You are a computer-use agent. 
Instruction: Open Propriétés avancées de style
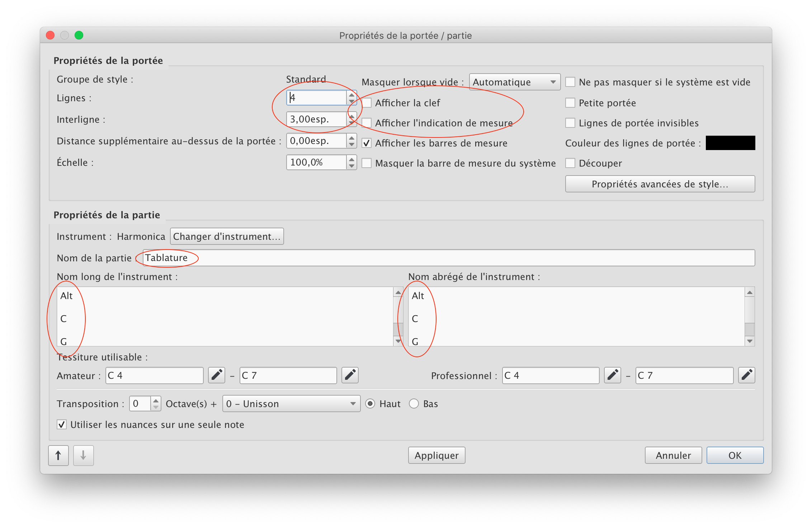pyautogui.click(x=660, y=184)
